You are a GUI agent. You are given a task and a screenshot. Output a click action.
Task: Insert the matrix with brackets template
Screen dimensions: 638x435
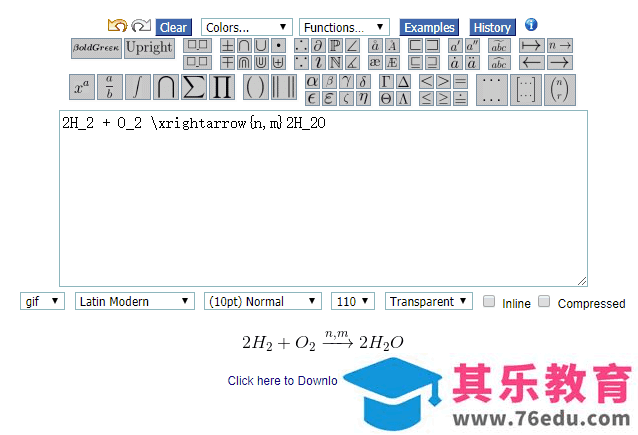[x=526, y=90]
